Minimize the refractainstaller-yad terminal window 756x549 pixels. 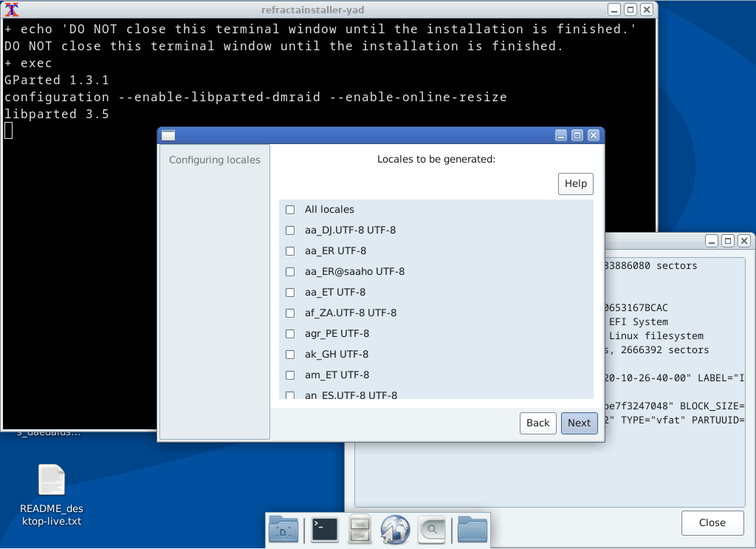click(x=614, y=10)
